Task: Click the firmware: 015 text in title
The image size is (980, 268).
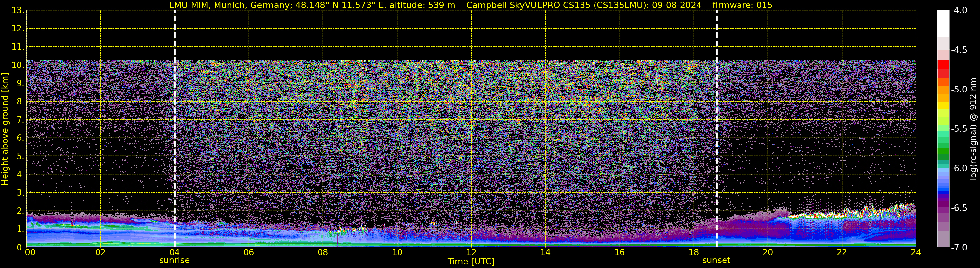Action: (x=742, y=5)
